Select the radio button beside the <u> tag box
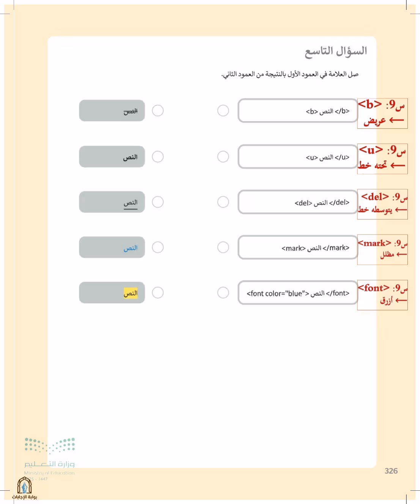This screenshot has width=420, height=504. (223, 156)
